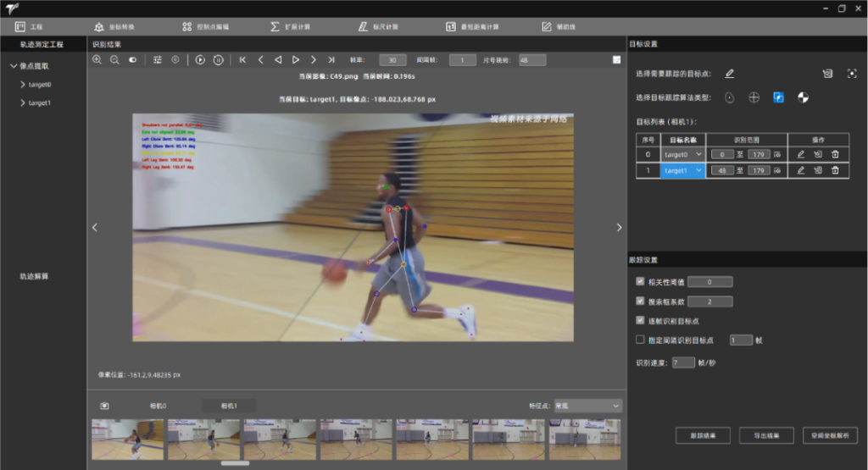The height and width of the screenshot is (470, 868).
Task: Click the export-targets icon in target settings header
Action: point(827,73)
